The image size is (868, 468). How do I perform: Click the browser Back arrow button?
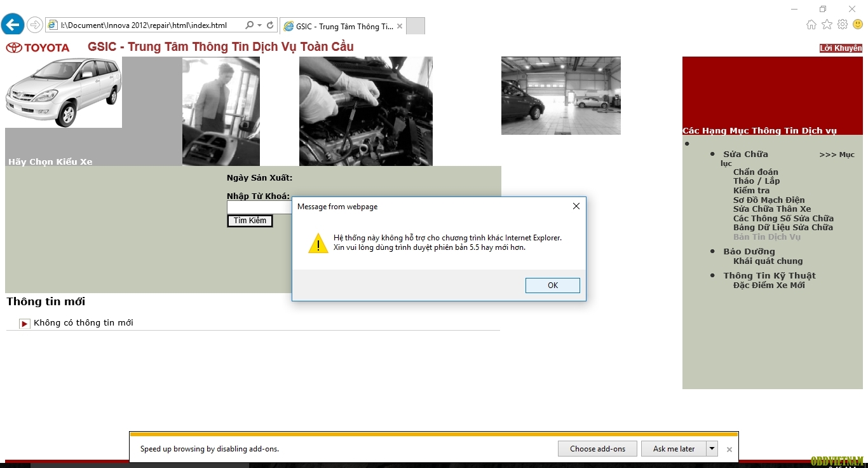click(13, 25)
